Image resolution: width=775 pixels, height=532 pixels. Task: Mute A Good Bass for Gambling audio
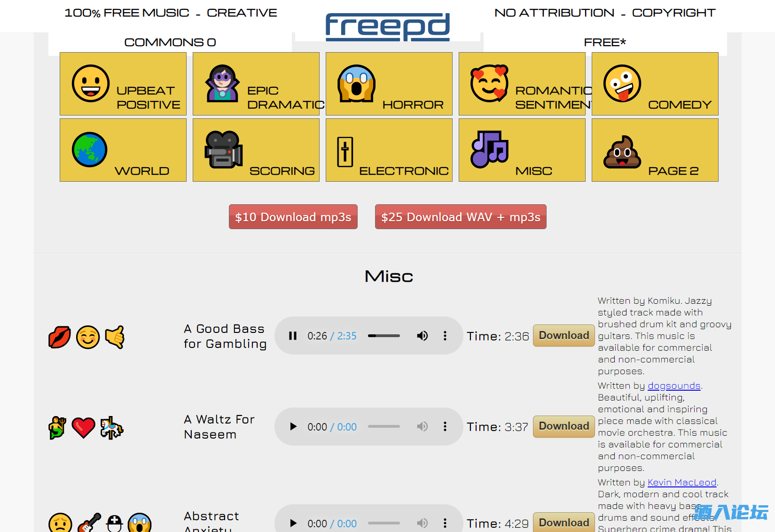pos(423,336)
